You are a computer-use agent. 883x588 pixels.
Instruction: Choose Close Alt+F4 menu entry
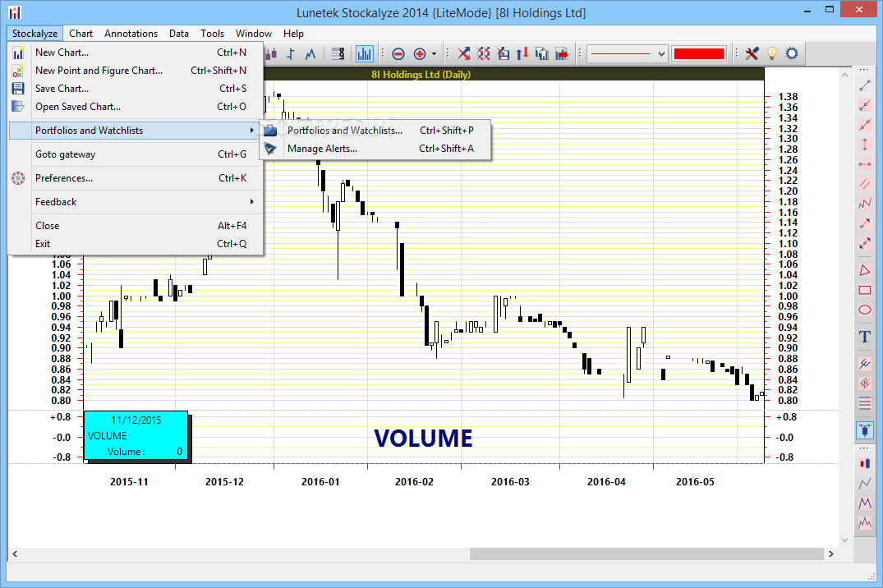click(136, 225)
